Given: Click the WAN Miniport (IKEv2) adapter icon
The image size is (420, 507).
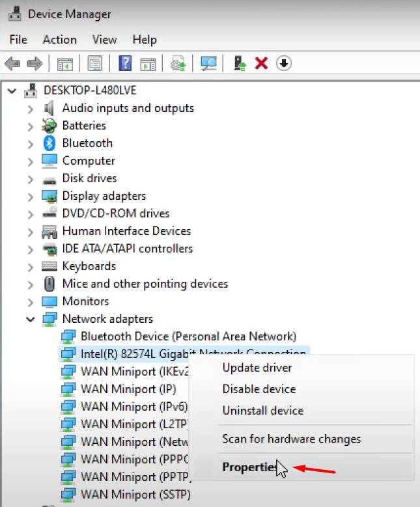Looking at the screenshot, I should (x=68, y=372).
